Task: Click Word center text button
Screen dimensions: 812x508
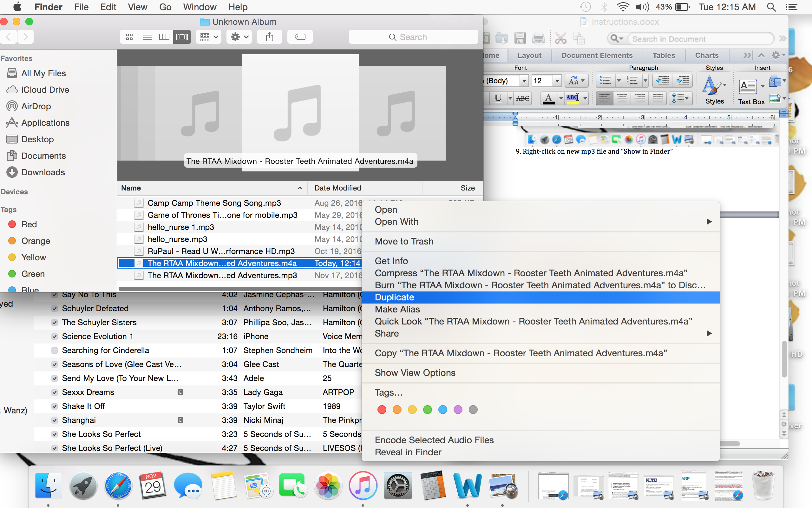Action: coord(622,98)
